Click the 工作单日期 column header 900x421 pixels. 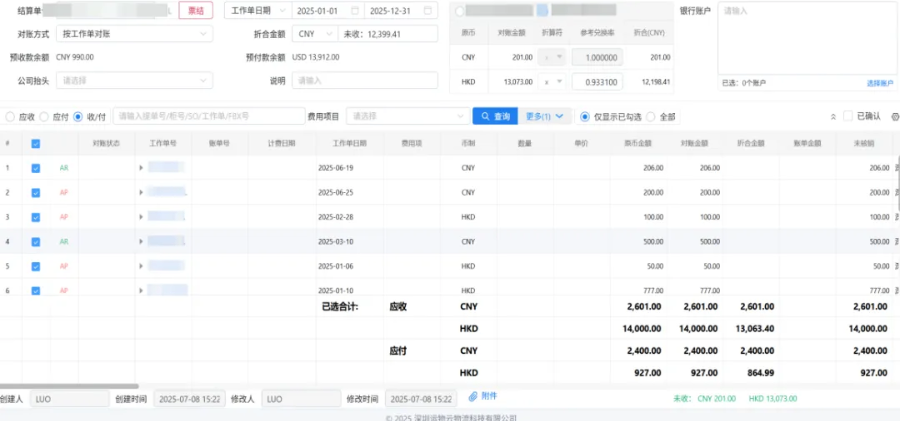350,144
